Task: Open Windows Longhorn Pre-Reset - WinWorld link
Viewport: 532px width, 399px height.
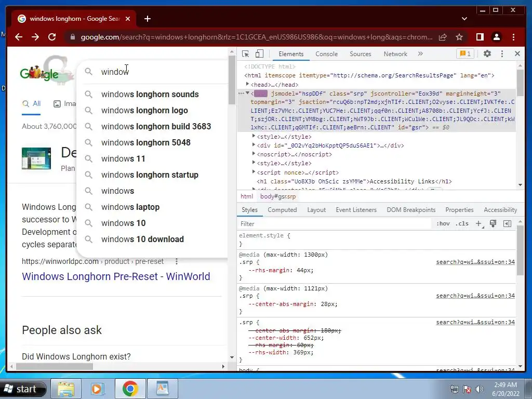Action: (116, 276)
